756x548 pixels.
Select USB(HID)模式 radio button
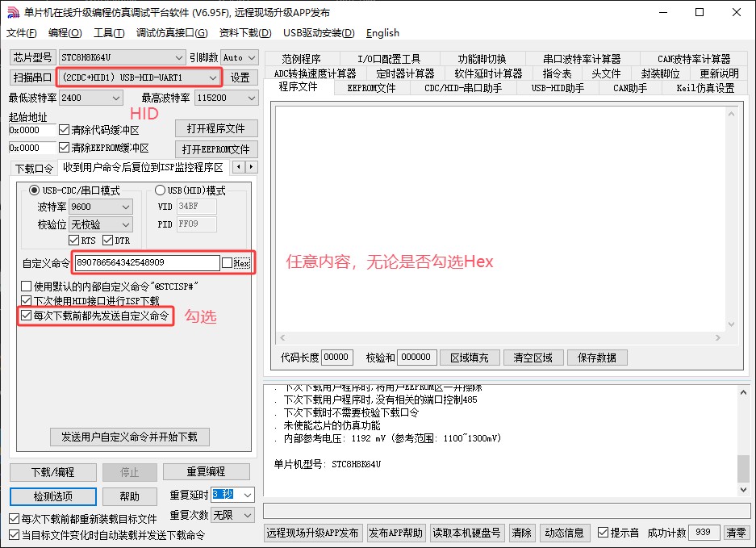(160, 190)
